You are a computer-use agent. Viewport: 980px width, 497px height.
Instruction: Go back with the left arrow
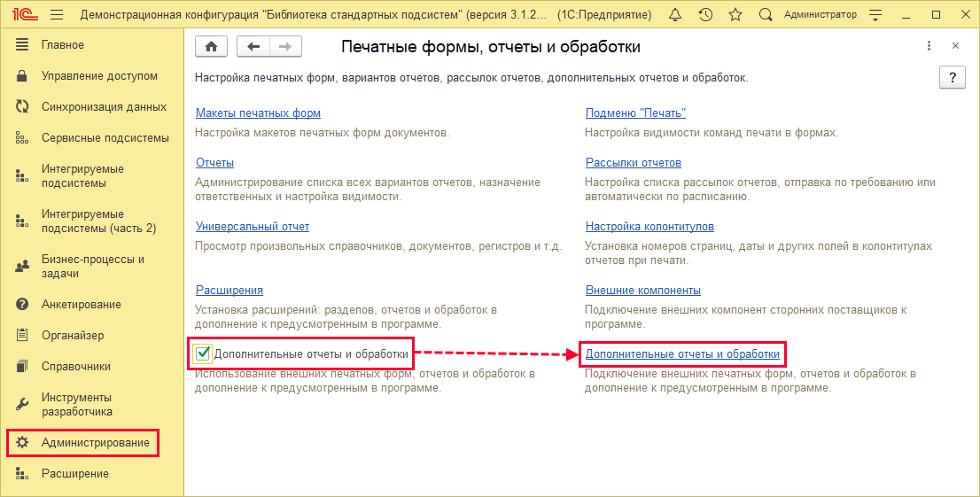pyautogui.click(x=253, y=47)
